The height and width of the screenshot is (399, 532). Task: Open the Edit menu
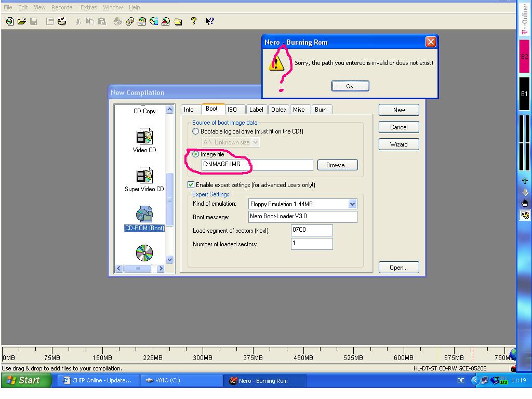[23, 7]
